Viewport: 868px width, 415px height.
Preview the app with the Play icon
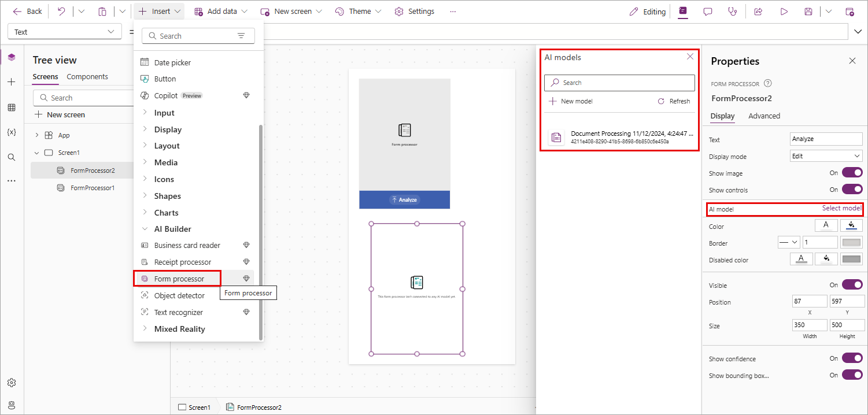pos(784,11)
